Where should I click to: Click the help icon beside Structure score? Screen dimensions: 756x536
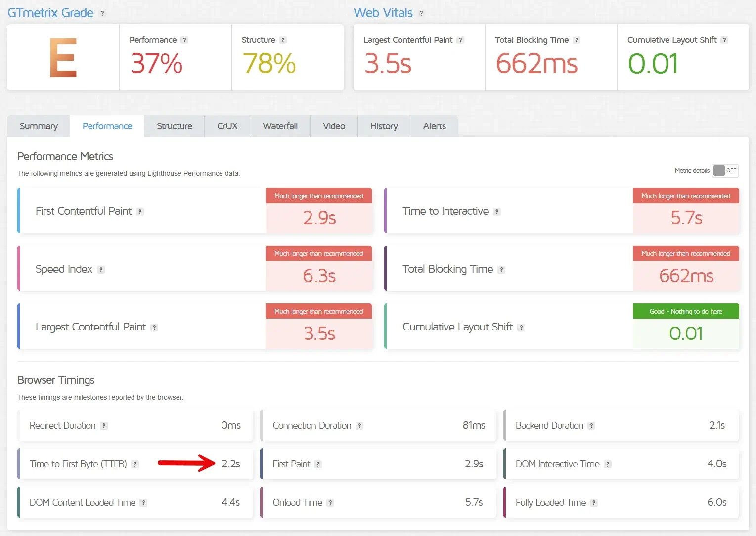tap(283, 40)
